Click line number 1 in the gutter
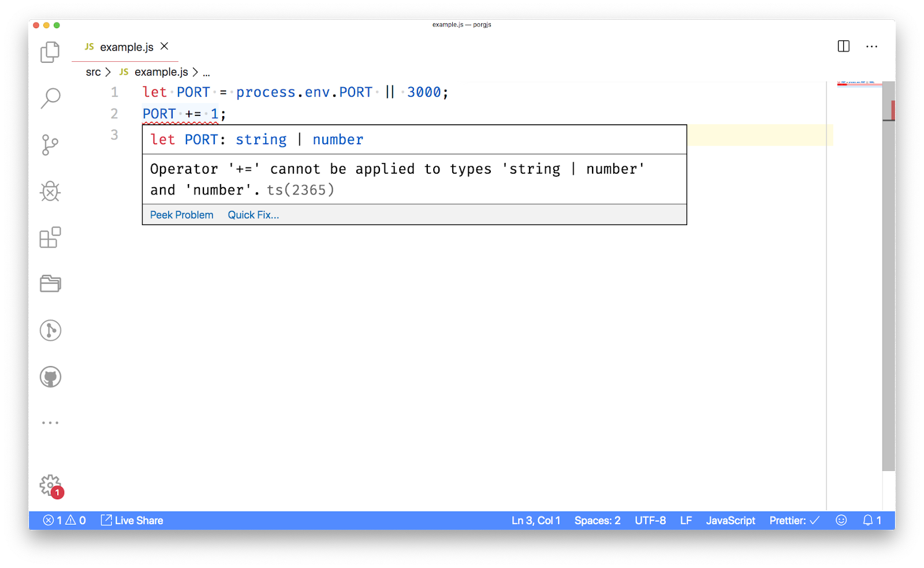Screen dimensions: 924x568 (x=114, y=92)
